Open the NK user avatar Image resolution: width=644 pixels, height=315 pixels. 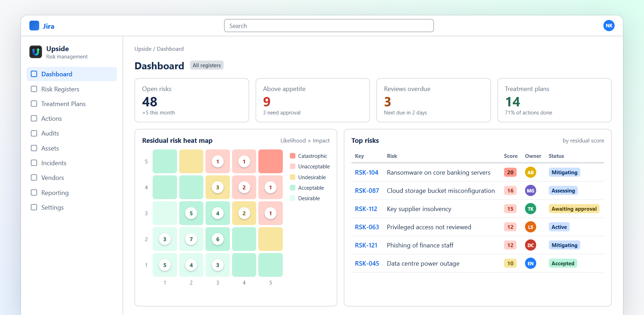click(609, 26)
